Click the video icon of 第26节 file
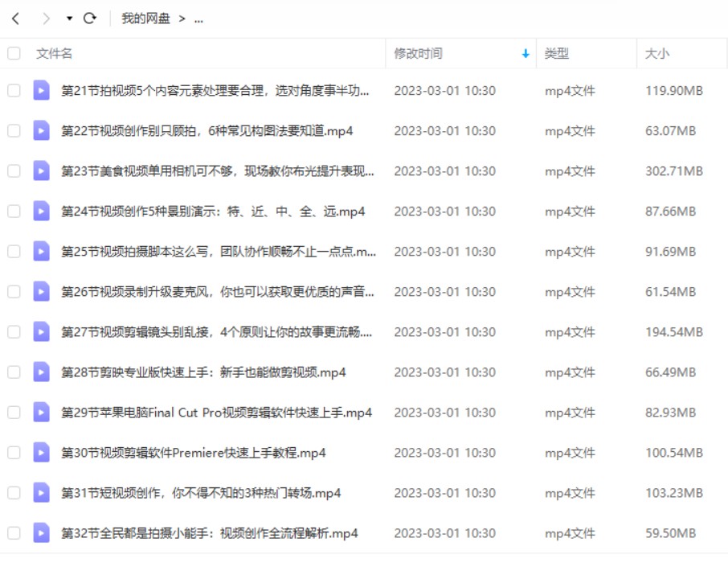Viewport: 728px width, 575px height. coord(41,291)
